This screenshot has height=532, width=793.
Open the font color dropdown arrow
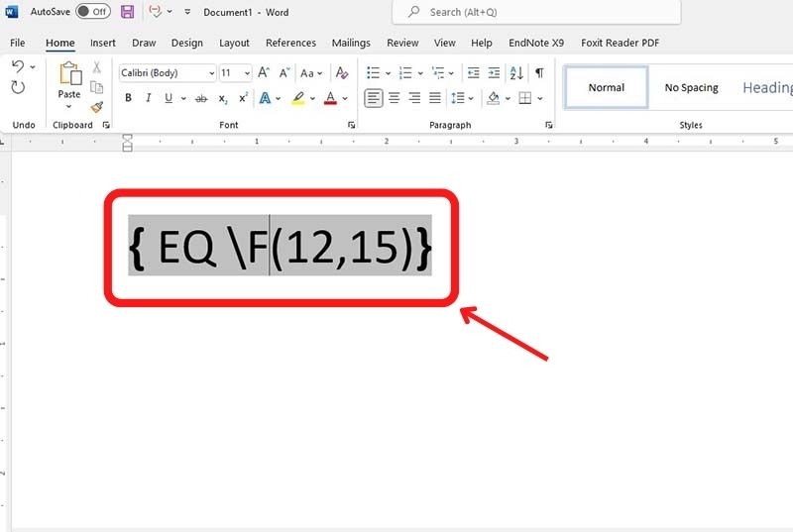tap(345, 98)
